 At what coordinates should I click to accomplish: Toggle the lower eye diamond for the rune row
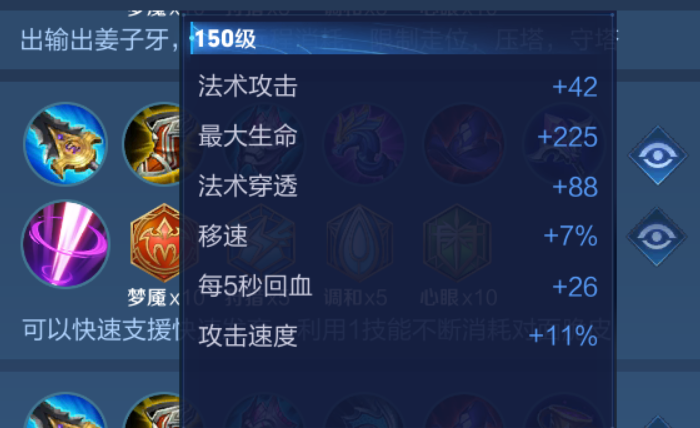657,237
